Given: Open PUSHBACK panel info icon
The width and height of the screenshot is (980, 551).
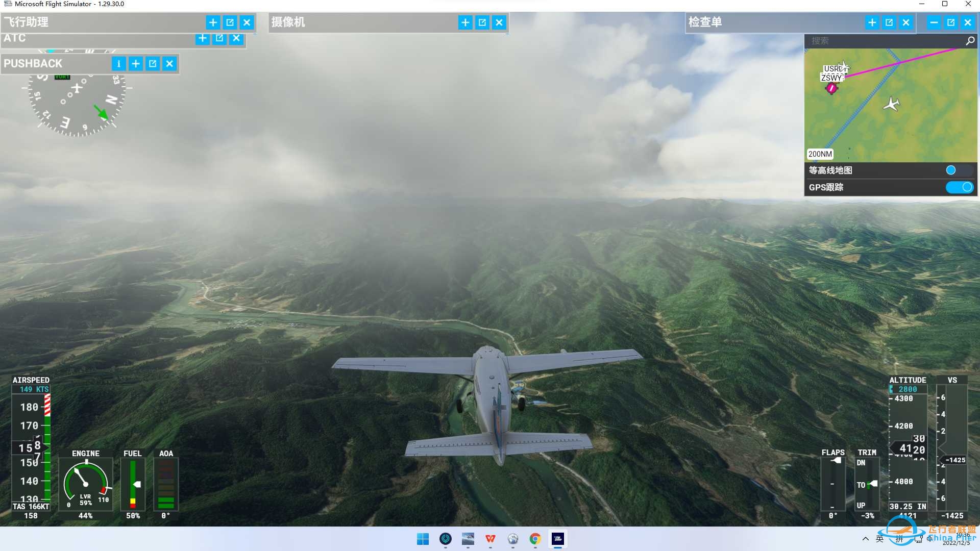Looking at the screenshot, I should coord(118,64).
